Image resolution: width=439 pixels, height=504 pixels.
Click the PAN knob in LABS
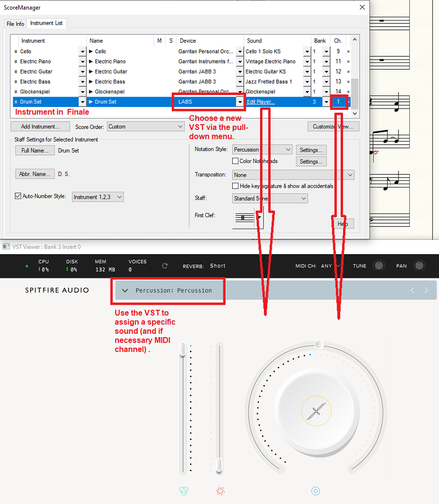tap(419, 266)
